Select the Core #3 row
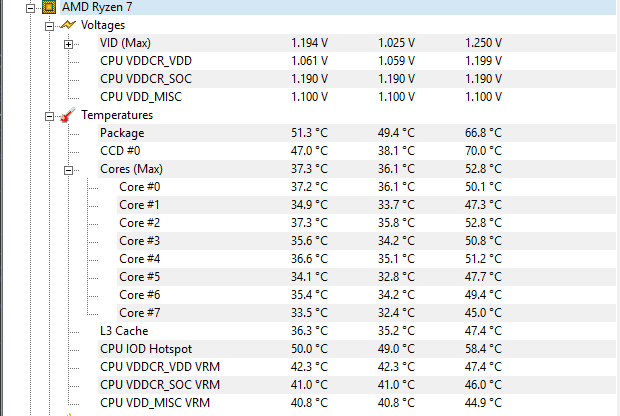 367,241
